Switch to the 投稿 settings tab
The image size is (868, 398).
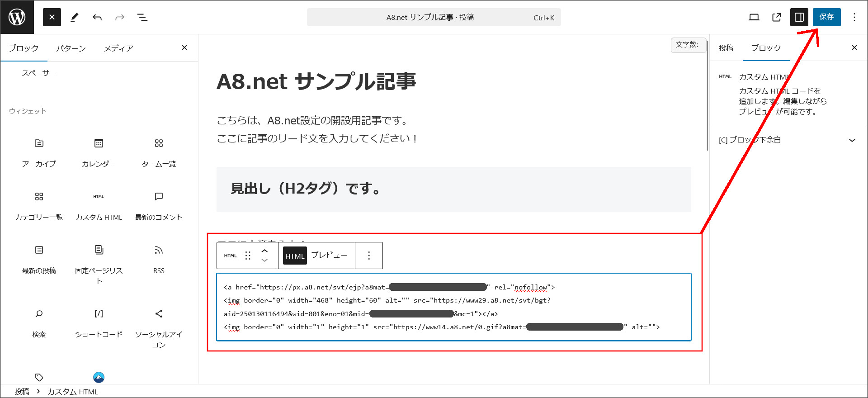[726, 48]
